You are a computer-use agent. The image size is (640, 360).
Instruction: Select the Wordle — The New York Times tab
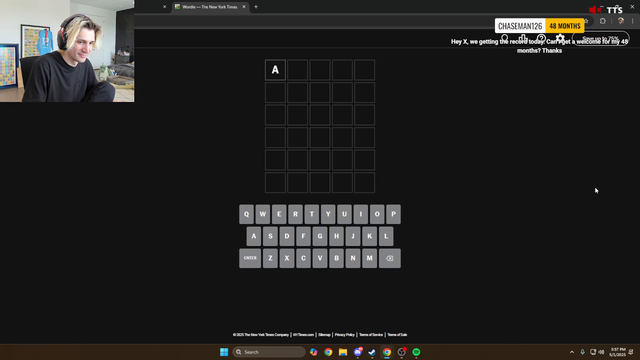(x=210, y=7)
